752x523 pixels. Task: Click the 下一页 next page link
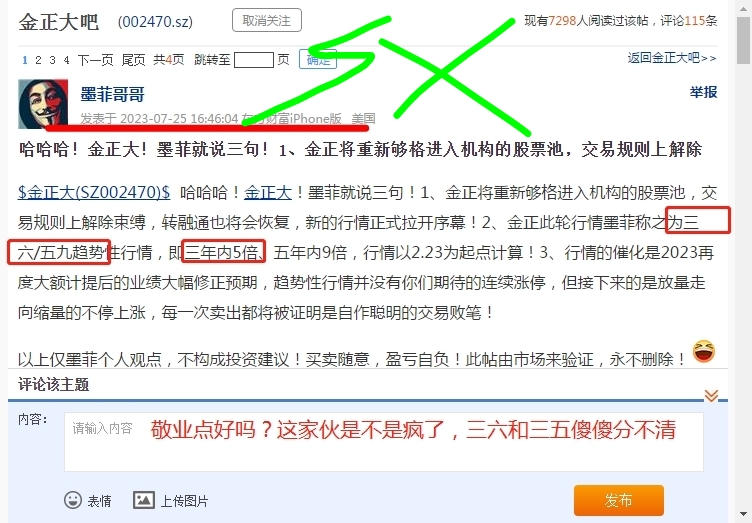pos(95,60)
